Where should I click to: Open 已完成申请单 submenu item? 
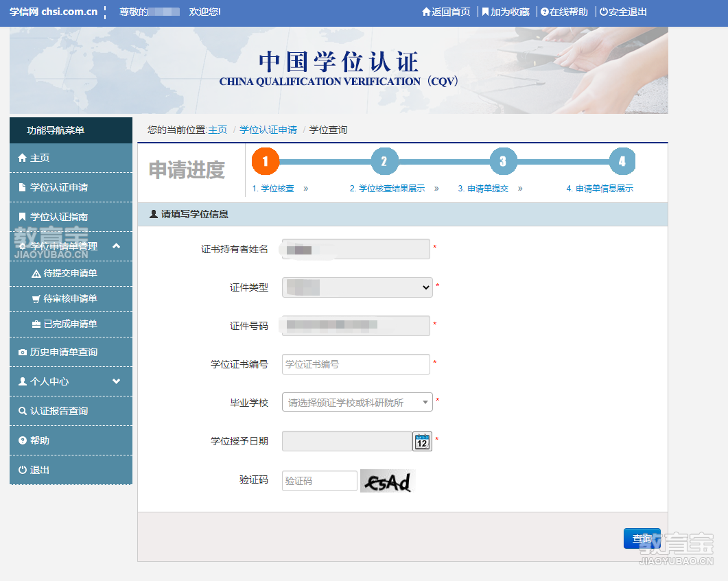(71, 324)
